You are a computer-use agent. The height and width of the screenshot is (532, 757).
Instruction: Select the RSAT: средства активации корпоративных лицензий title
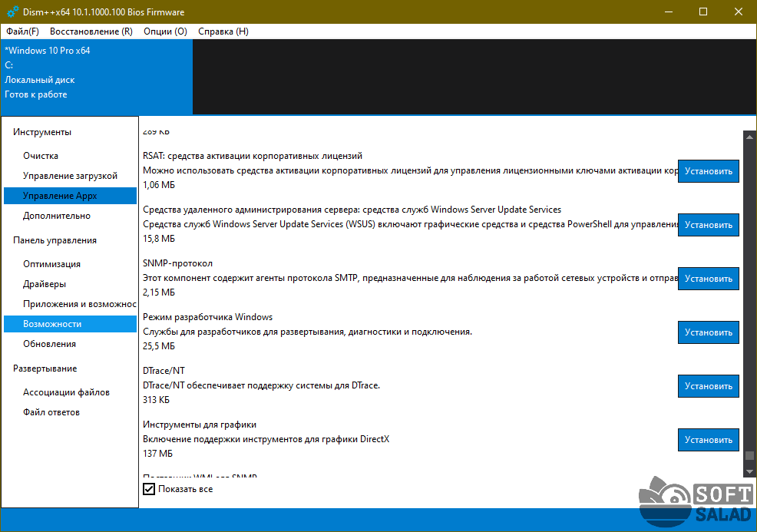click(x=253, y=156)
